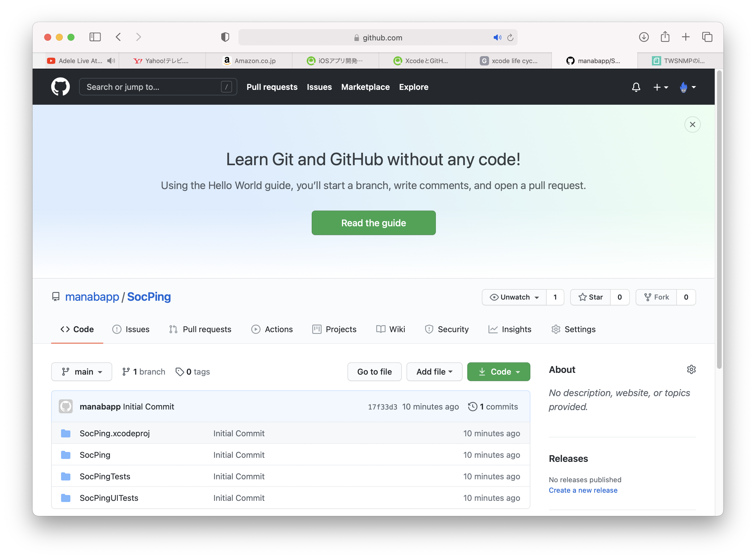Star the SocPing repository

click(x=590, y=297)
